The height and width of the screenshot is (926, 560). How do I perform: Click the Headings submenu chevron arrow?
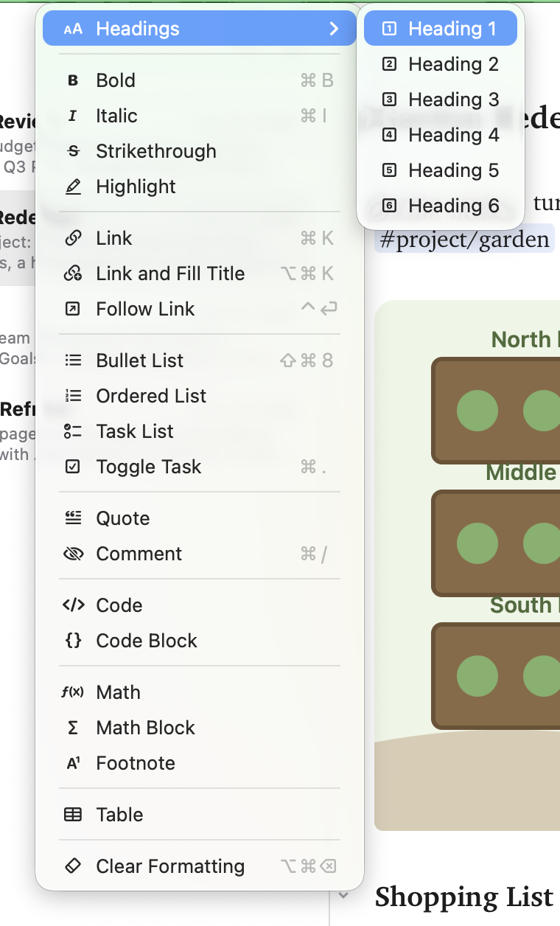pos(334,29)
